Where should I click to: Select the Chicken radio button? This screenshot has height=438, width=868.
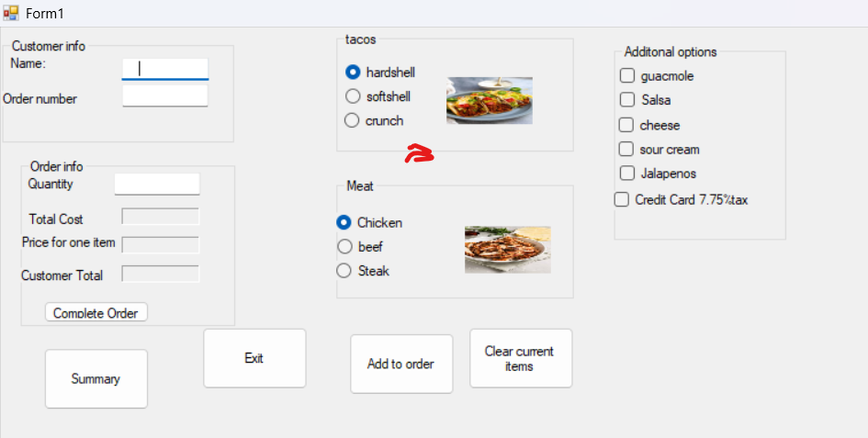(344, 222)
